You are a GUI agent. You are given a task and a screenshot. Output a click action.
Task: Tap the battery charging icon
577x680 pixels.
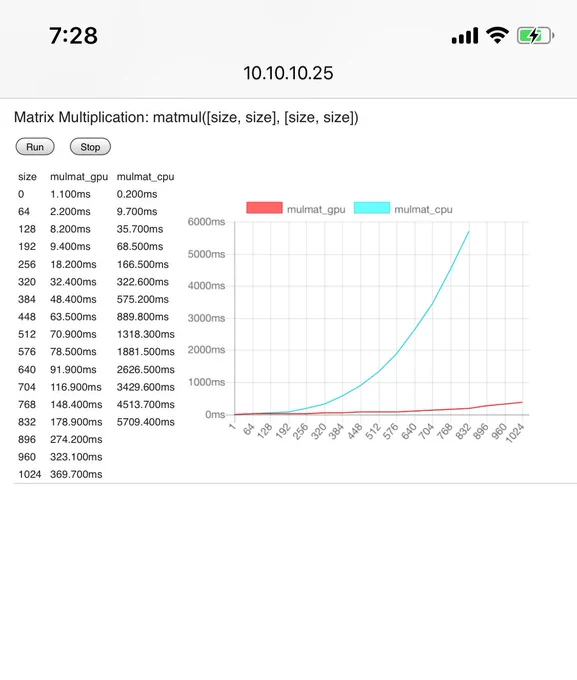tap(535, 36)
